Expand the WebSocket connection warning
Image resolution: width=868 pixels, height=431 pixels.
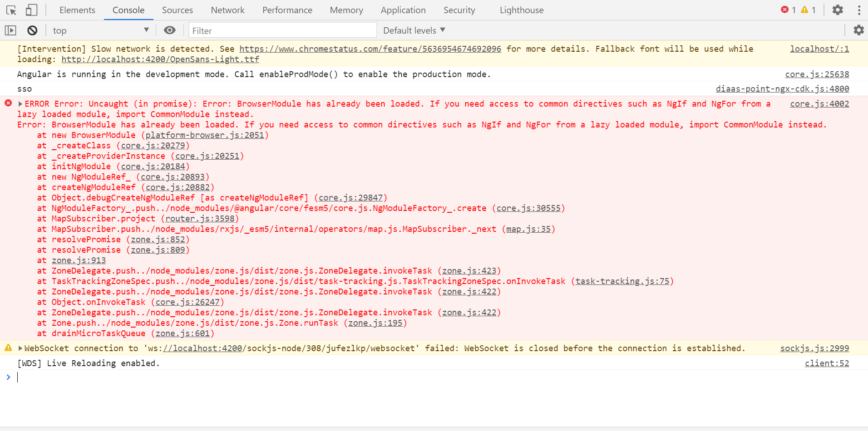[x=20, y=348]
